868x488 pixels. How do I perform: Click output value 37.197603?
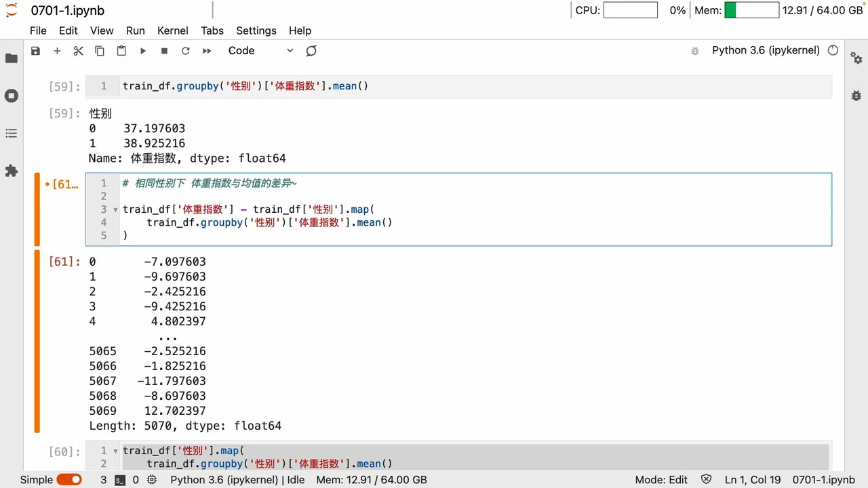154,129
